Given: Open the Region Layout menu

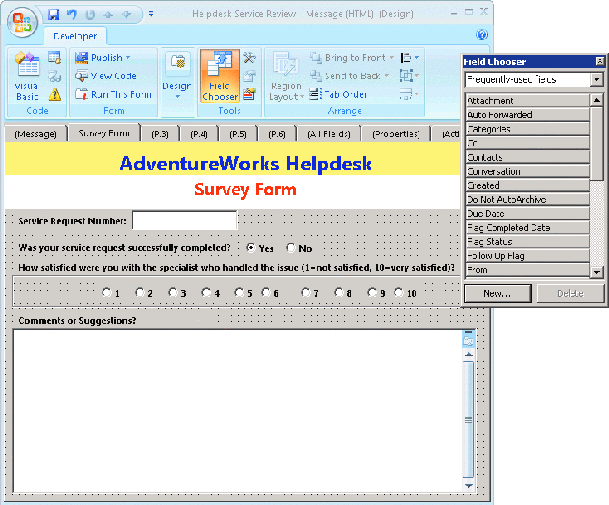Looking at the screenshot, I should (286, 77).
